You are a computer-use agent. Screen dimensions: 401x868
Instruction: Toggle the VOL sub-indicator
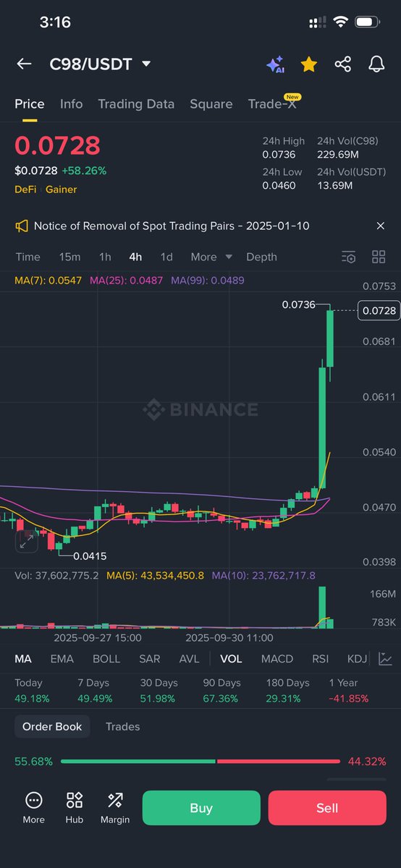point(232,659)
